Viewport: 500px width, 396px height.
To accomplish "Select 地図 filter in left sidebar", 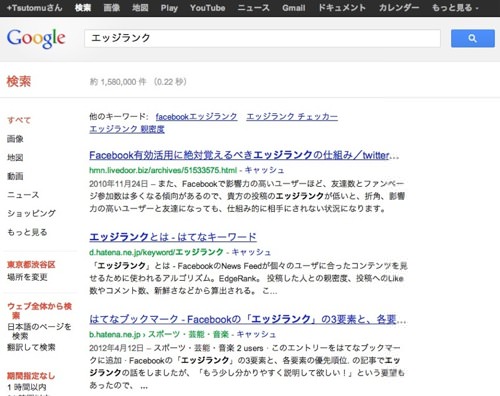I will pyautogui.click(x=15, y=157).
